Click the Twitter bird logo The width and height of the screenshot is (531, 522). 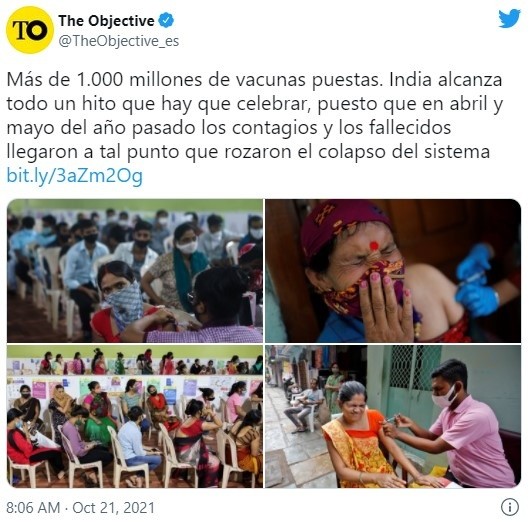tap(509, 19)
